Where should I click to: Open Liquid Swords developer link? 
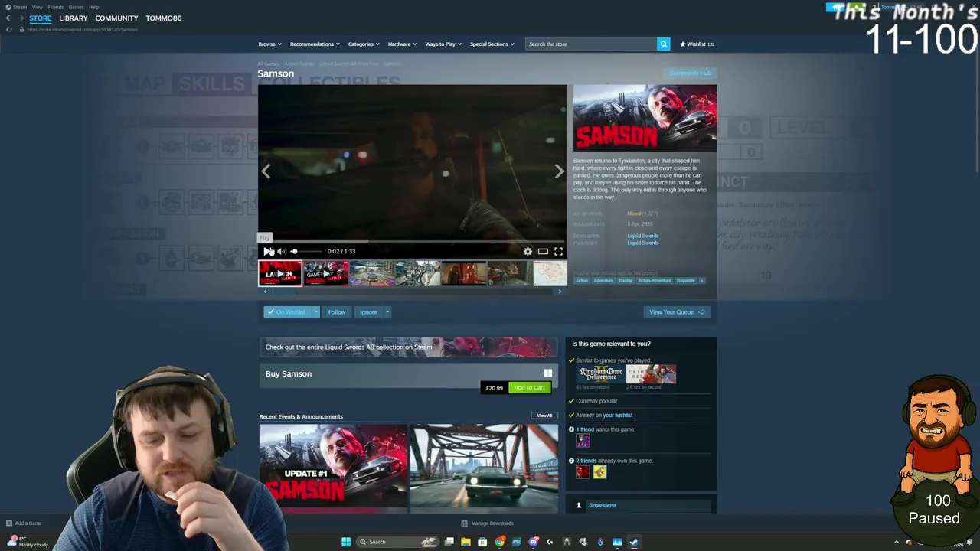coord(643,236)
